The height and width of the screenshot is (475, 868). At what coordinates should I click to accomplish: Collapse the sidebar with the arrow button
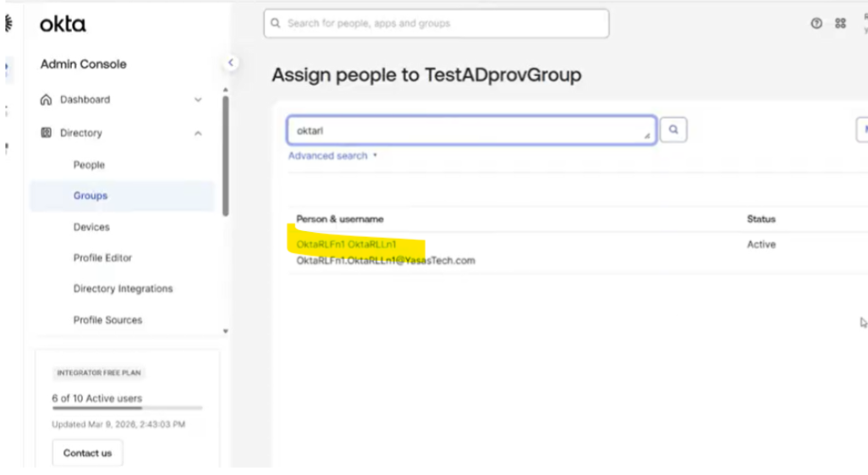(x=230, y=64)
